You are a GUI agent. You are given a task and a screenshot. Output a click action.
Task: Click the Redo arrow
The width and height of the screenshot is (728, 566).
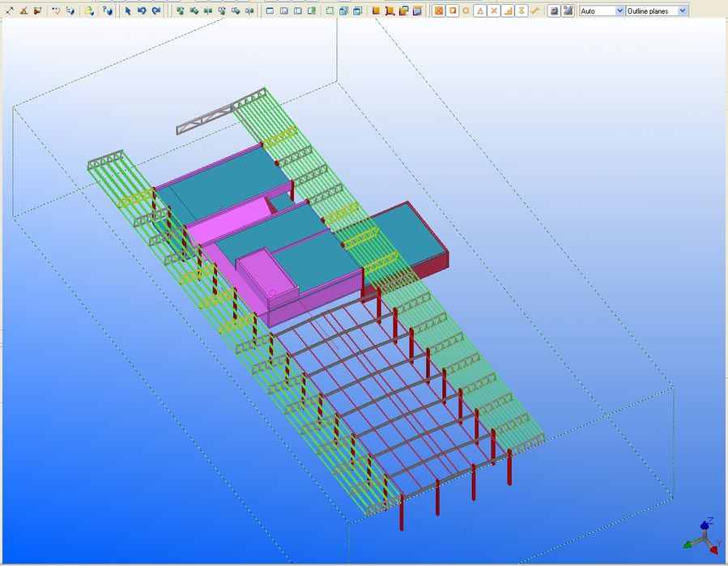pos(156,11)
